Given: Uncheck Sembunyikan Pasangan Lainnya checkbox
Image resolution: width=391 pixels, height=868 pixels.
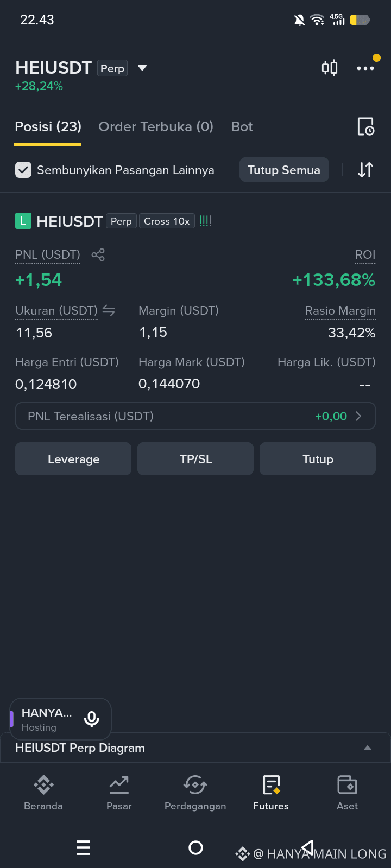Looking at the screenshot, I should pyautogui.click(x=23, y=170).
